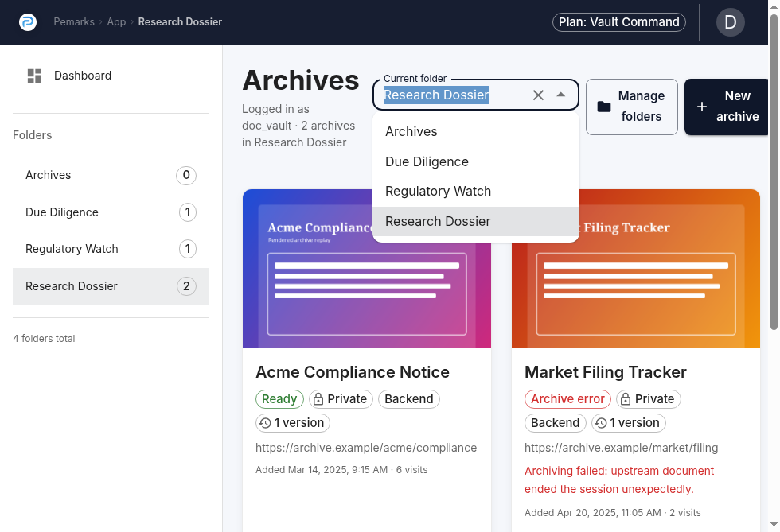Click lock icon on Acme Private chip
Image resolution: width=780 pixels, height=532 pixels.
tap(318, 399)
